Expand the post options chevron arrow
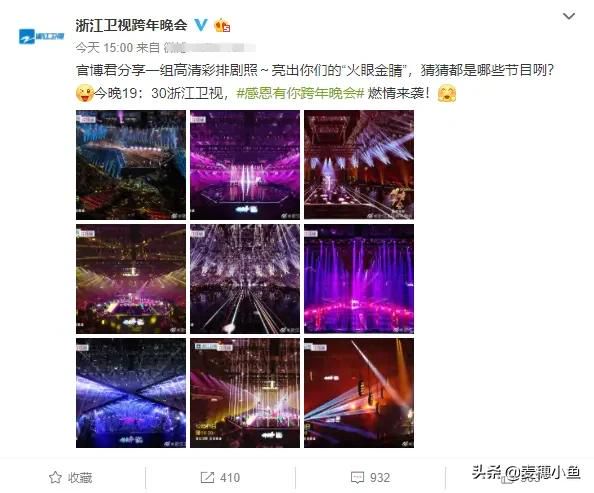 tap(569, 16)
